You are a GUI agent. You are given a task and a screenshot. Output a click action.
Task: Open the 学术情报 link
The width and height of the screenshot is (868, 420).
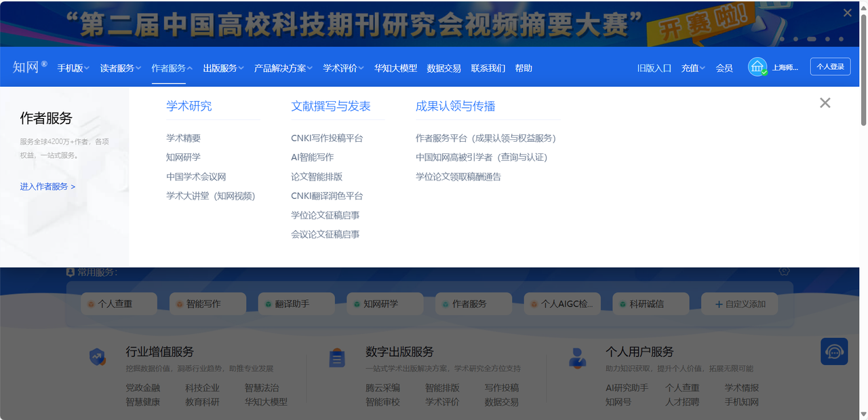point(742,388)
